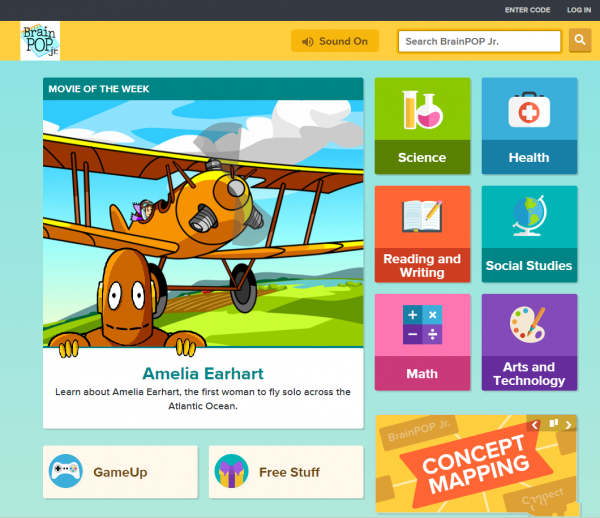This screenshot has height=518, width=600.
Task: Advance to next banner slide arrow
Action: (x=569, y=425)
